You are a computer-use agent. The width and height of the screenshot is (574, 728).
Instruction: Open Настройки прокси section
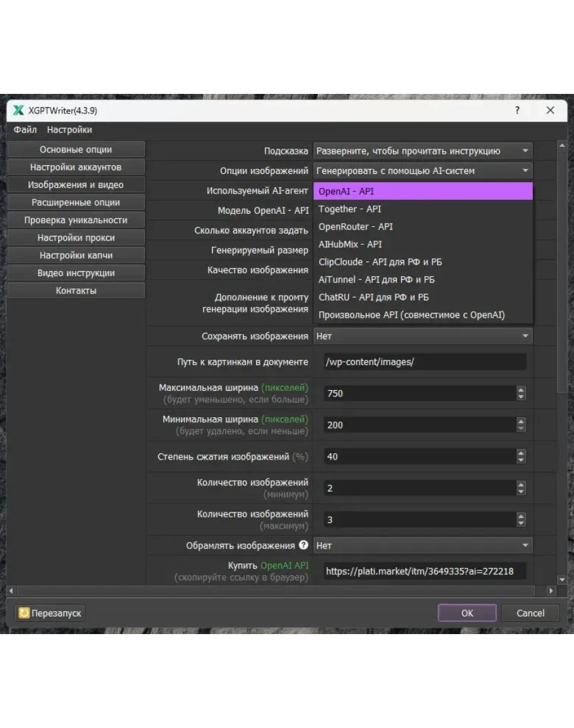76,238
